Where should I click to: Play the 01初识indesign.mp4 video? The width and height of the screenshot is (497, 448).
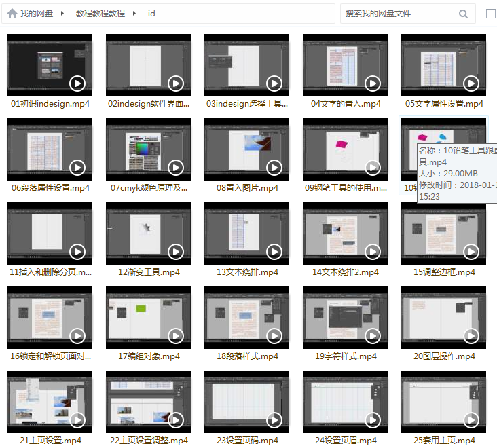pos(77,83)
